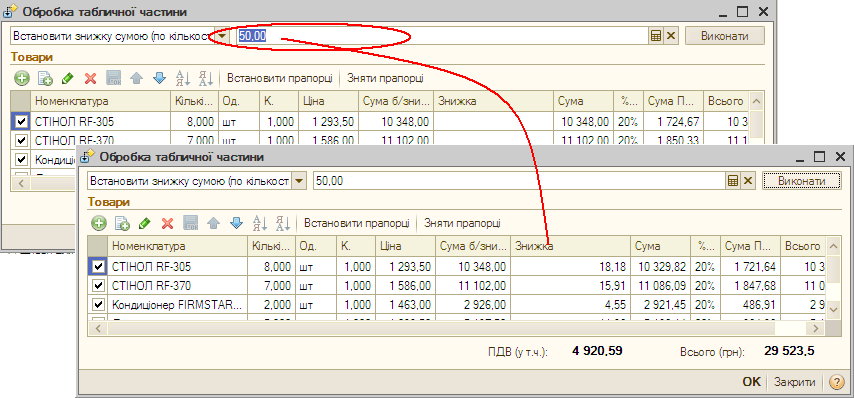
Task: Select discount cell 4,55 in front window
Action: click(570, 304)
